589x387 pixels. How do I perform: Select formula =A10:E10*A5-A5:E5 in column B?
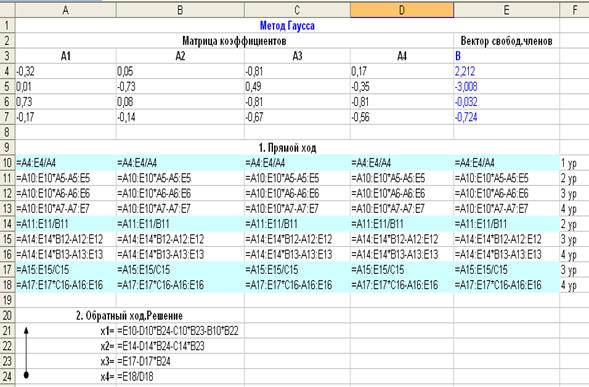point(180,178)
